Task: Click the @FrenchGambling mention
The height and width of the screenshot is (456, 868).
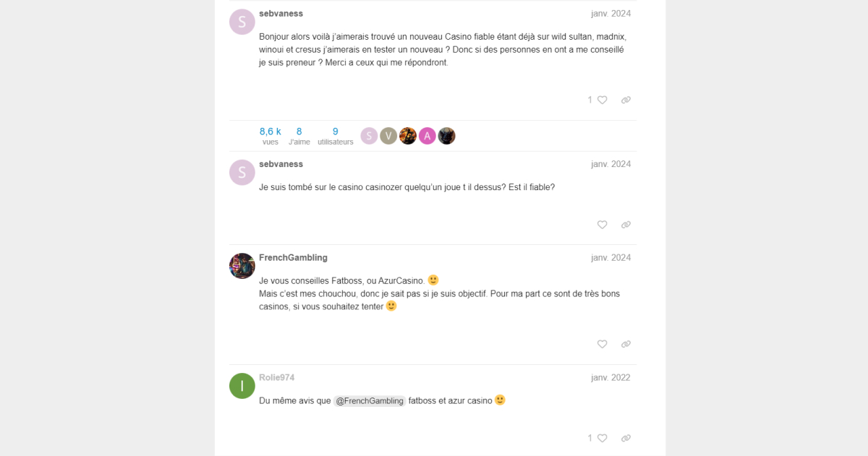Action: click(x=370, y=401)
